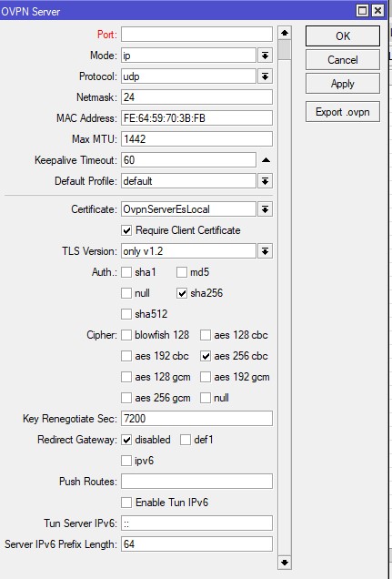Open the Mode dropdown
The image size is (392, 579).
click(x=265, y=56)
